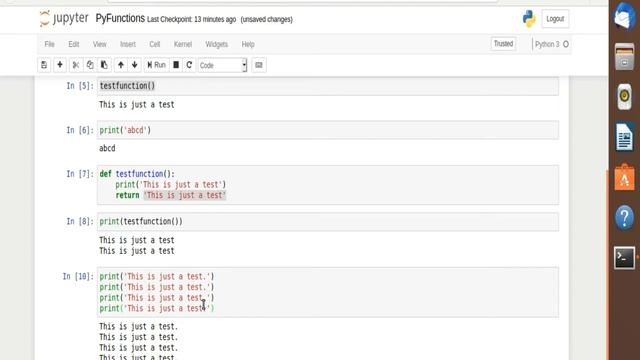Interrupt the kernel with stop icon
Viewport: 640px width, 360px height.
click(x=176, y=65)
